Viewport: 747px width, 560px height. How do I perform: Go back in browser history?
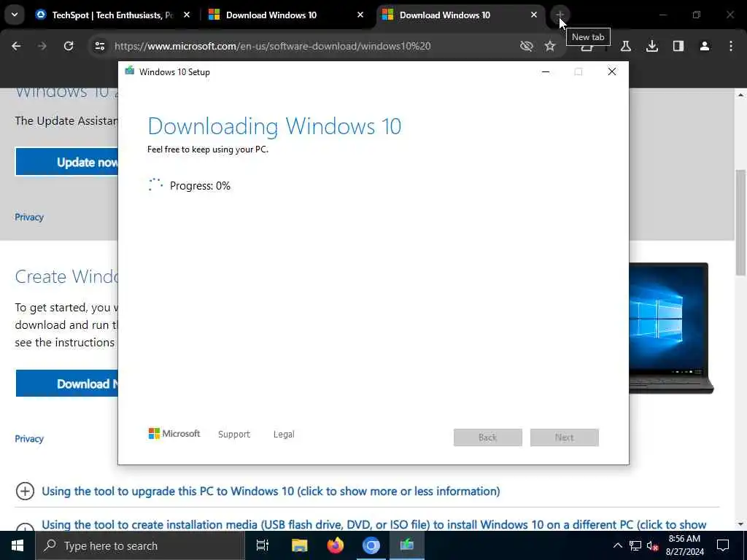point(16,46)
